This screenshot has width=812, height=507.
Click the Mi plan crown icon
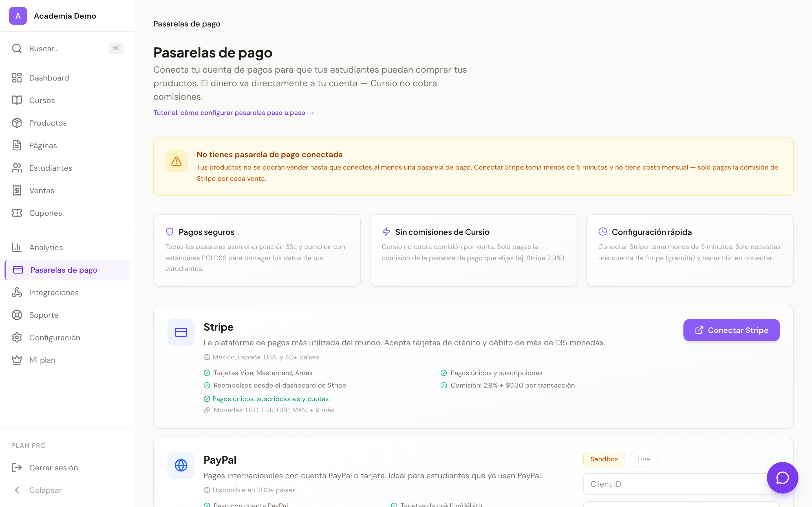pyautogui.click(x=17, y=360)
